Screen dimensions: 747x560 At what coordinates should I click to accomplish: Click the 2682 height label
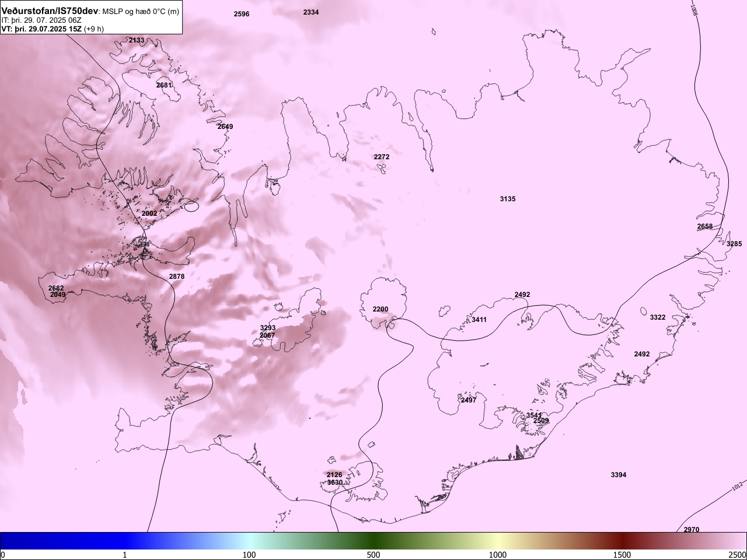click(x=57, y=288)
